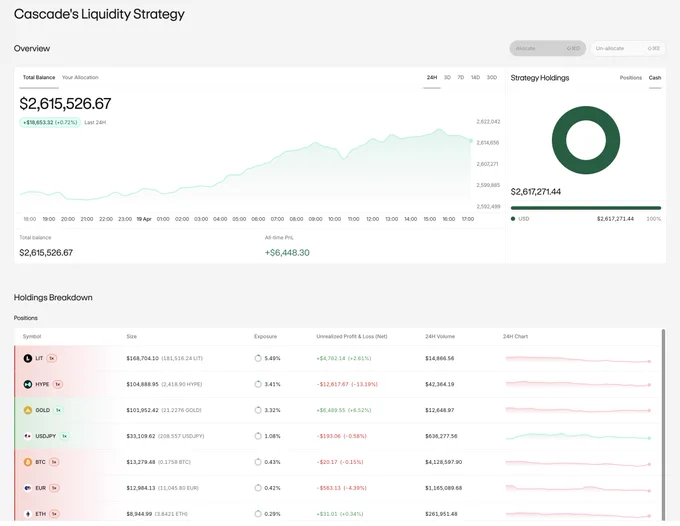This screenshot has width=680, height=526.
Task: Click the GOLD size $101,952.42
Action: [x=142, y=410]
